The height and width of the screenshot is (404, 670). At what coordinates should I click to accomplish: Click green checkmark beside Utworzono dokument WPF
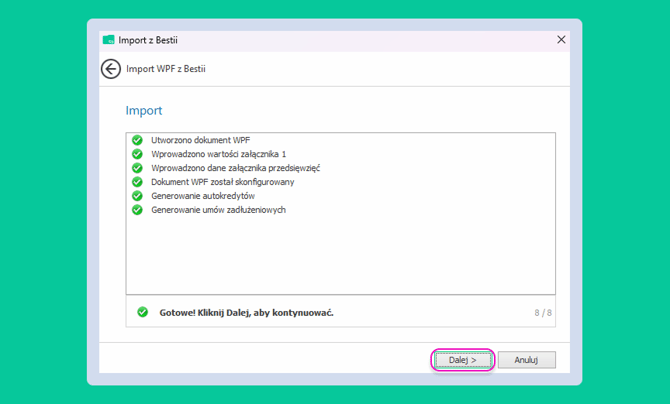point(137,140)
